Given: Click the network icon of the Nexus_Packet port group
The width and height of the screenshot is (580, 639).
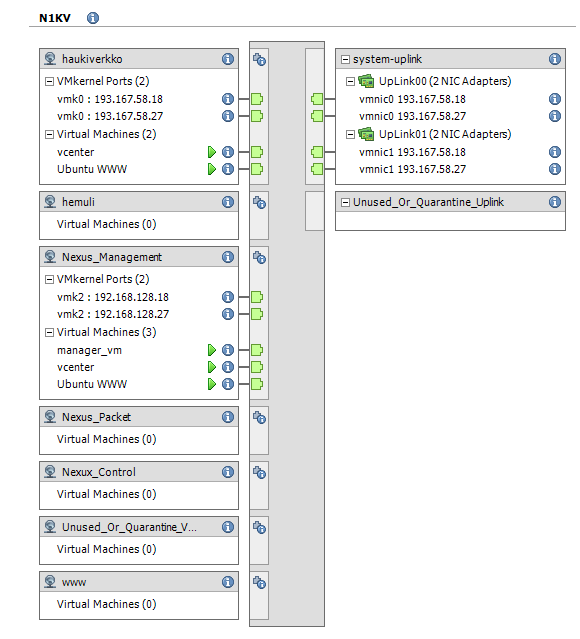Looking at the screenshot, I should coord(50,417).
